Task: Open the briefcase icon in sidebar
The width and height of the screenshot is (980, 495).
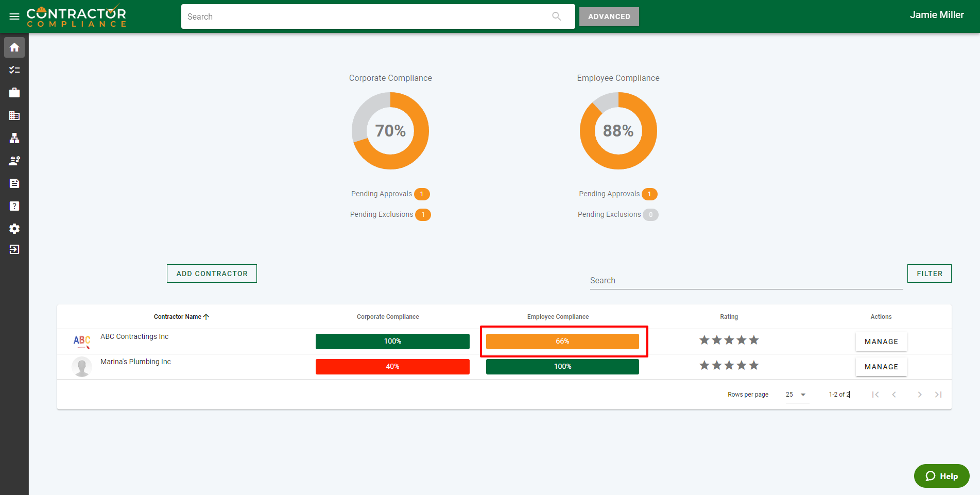Action: 14,93
